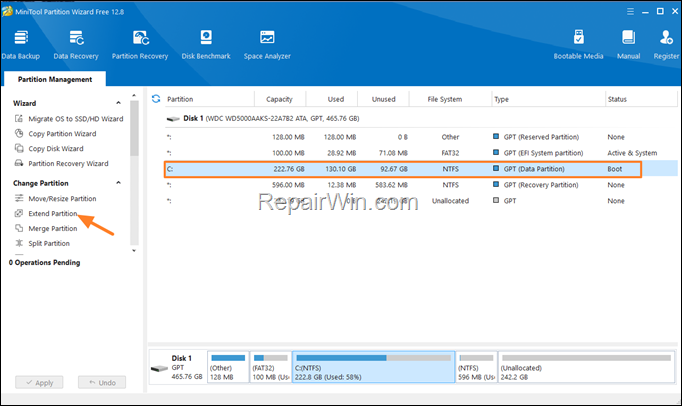Image resolution: width=682 pixels, height=406 pixels.
Task: Select Split Partition
Action: (x=49, y=243)
